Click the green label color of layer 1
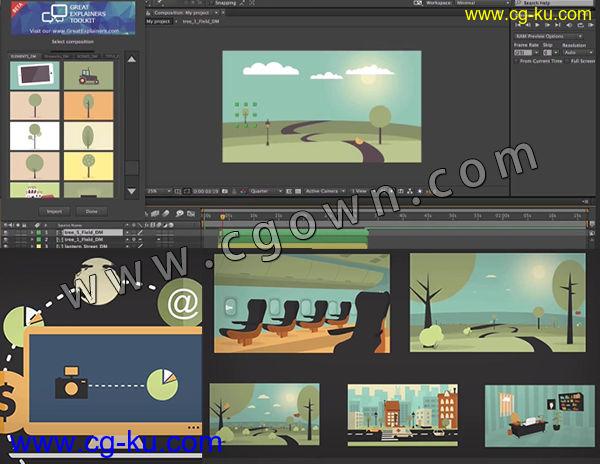This screenshot has height=464, width=600. click(39, 232)
